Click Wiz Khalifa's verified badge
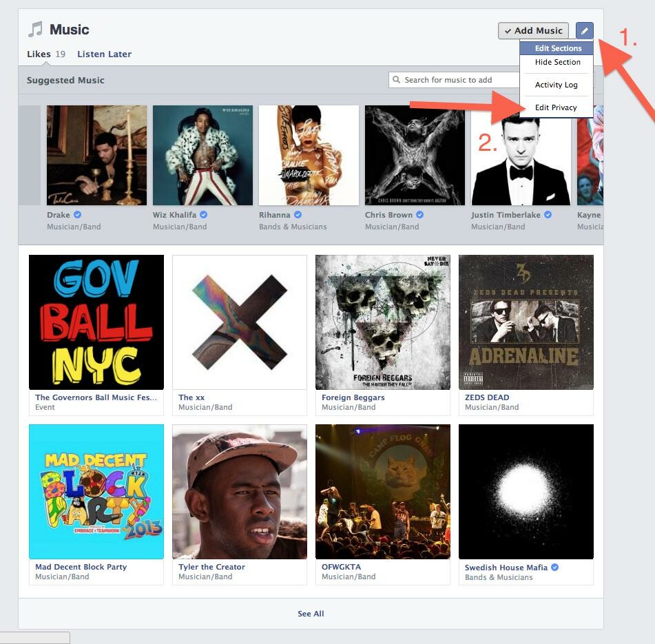655x644 pixels. tap(203, 215)
